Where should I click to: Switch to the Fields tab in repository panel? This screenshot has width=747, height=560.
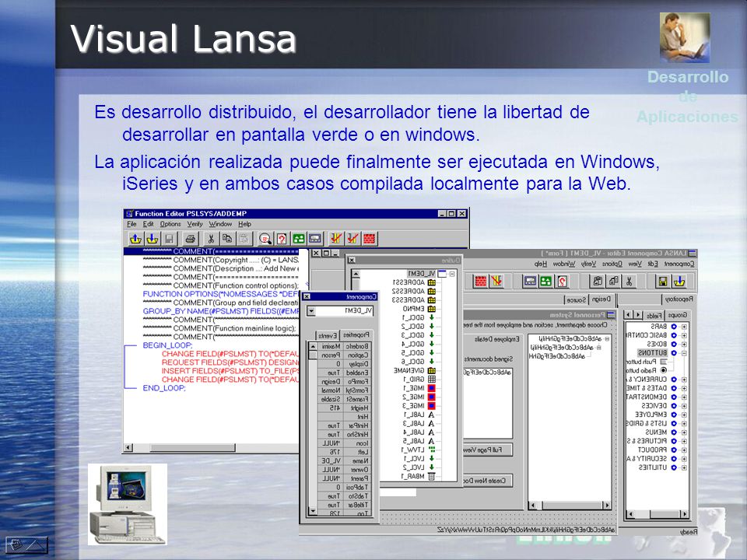click(654, 315)
